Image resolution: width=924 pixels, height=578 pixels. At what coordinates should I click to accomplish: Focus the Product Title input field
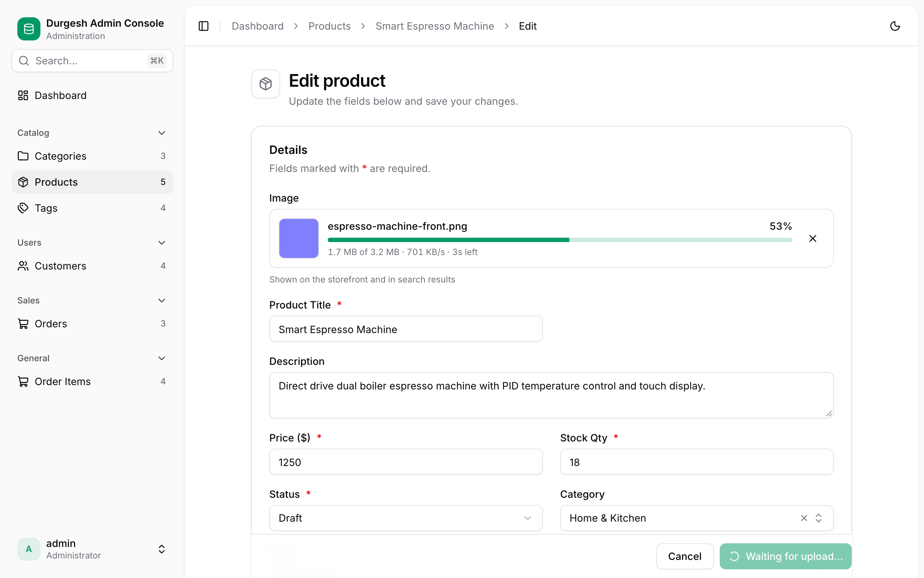(x=406, y=329)
